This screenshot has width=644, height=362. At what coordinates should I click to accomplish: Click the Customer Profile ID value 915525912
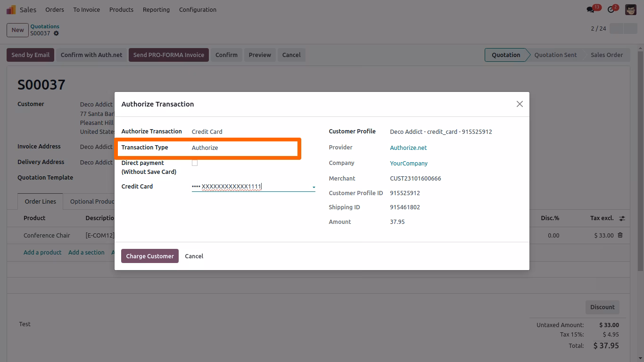pos(405,193)
